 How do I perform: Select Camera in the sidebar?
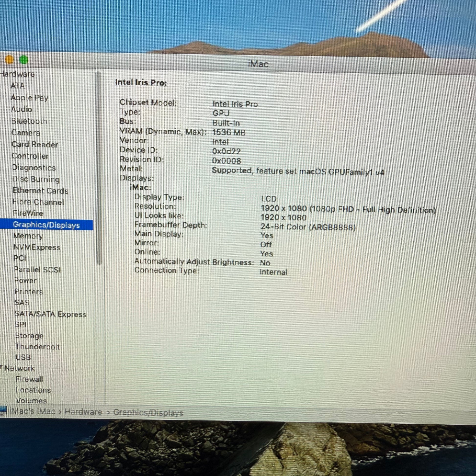coord(26,133)
